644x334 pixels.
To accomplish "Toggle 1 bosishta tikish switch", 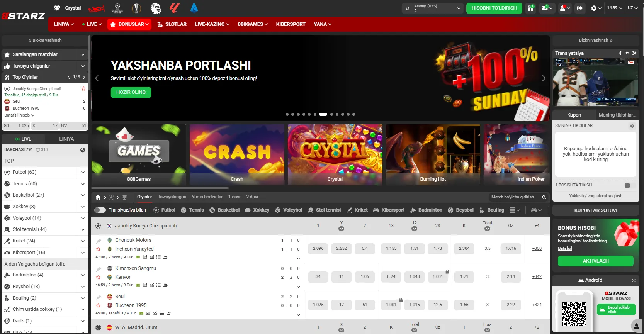I will (630, 185).
